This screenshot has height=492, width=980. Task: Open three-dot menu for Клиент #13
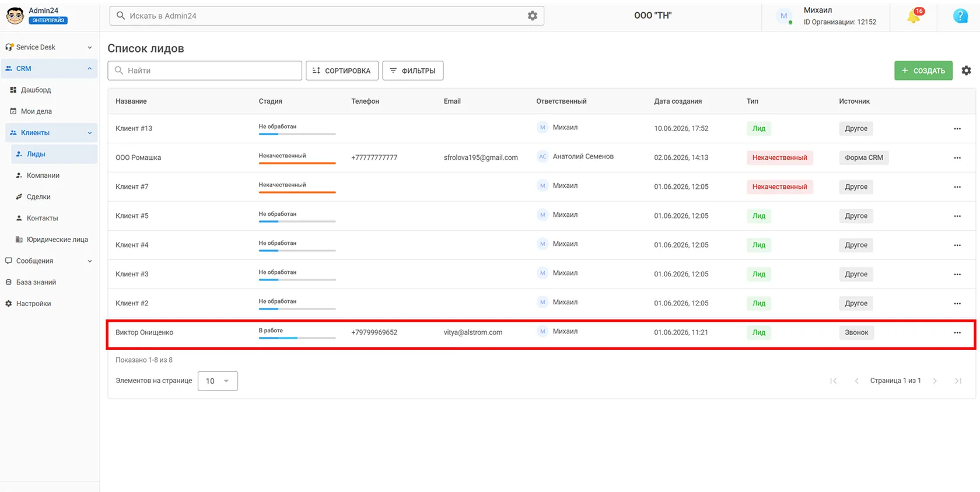pyautogui.click(x=957, y=129)
